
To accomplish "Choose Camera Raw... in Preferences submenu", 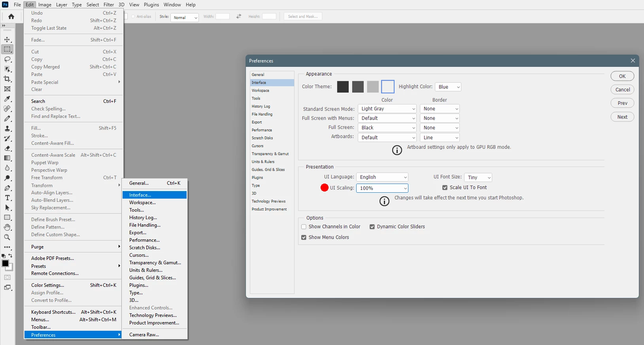I will pos(155,335).
